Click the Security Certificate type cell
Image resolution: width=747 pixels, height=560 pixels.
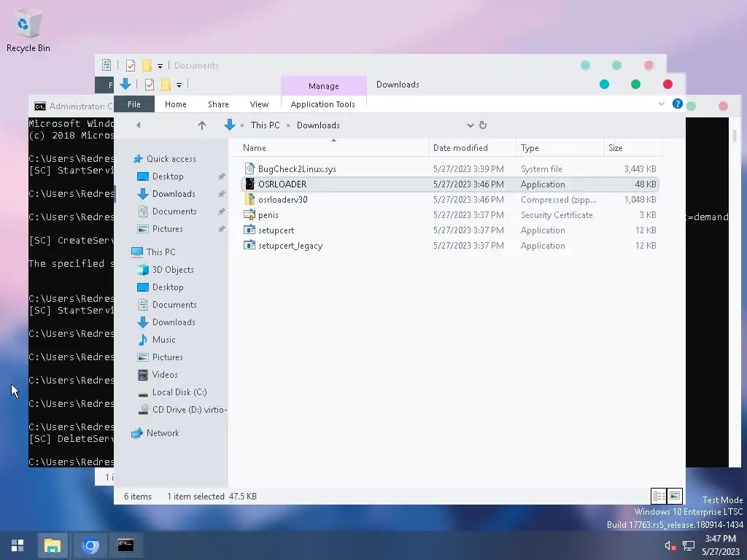pos(557,215)
